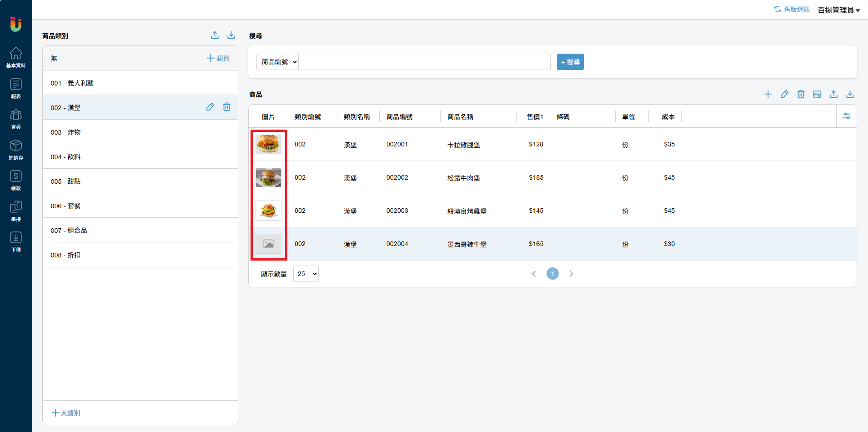Screen dimensions: 868x432
Task: Add a new 大類別
Action: [x=66, y=413]
